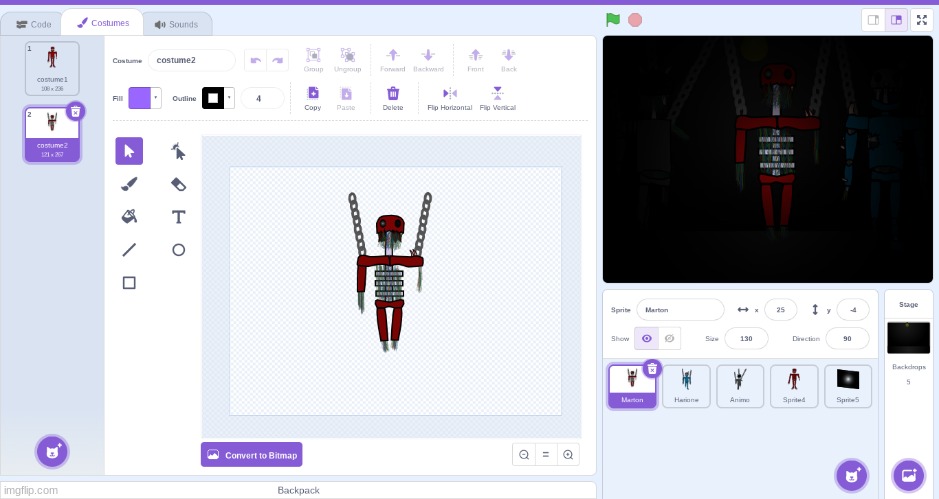Toggle sprite visibility to shown (eye)

(x=647, y=338)
